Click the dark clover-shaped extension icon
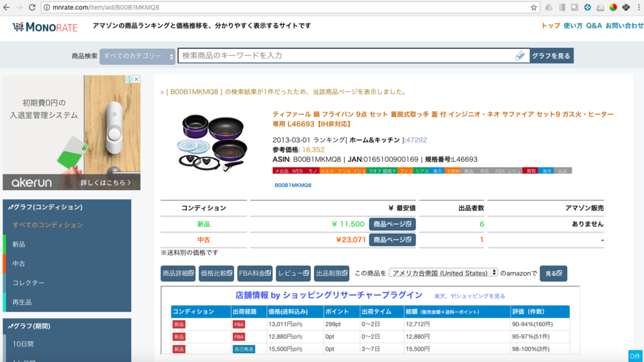644x362 pixels. pos(626,8)
